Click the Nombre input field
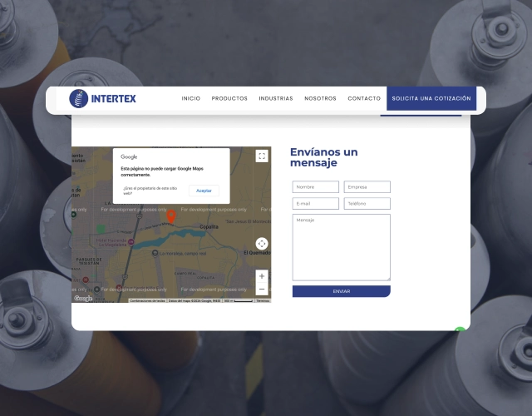The height and width of the screenshot is (416, 532). pos(316,186)
